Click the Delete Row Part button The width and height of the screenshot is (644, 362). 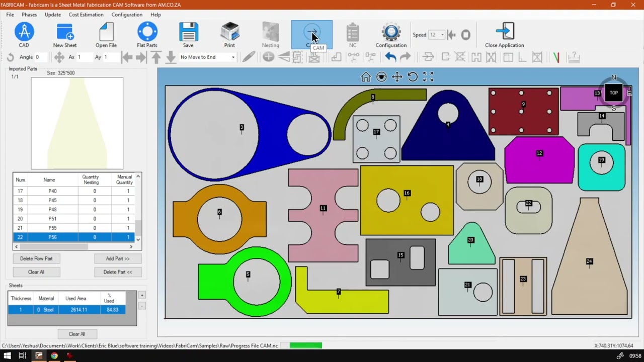[x=36, y=258]
